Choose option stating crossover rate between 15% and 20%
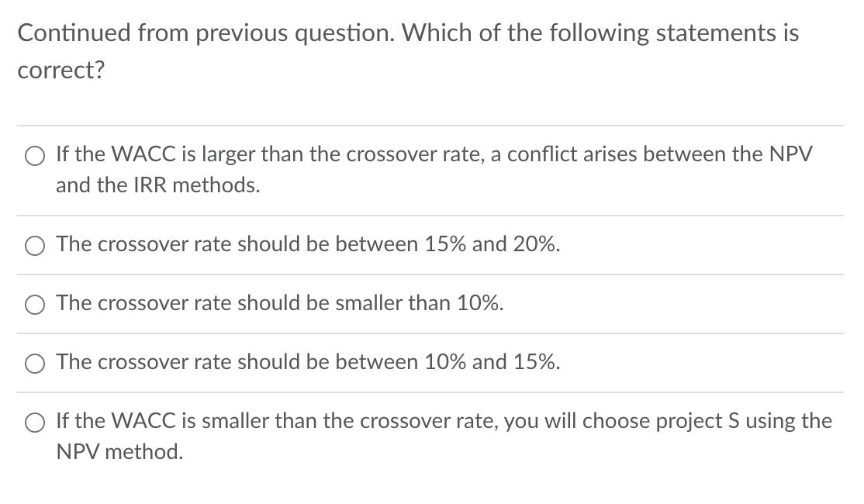The height and width of the screenshot is (504, 864). (x=34, y=246)
